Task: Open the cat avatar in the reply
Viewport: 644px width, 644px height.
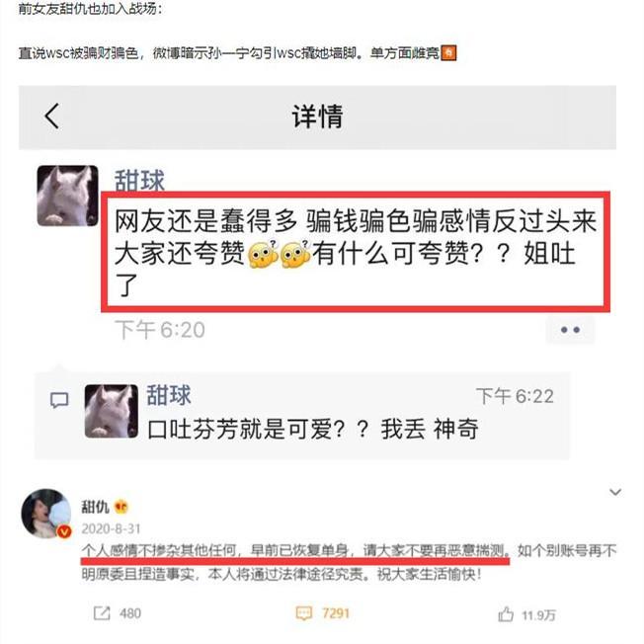Action: point(112,411)
